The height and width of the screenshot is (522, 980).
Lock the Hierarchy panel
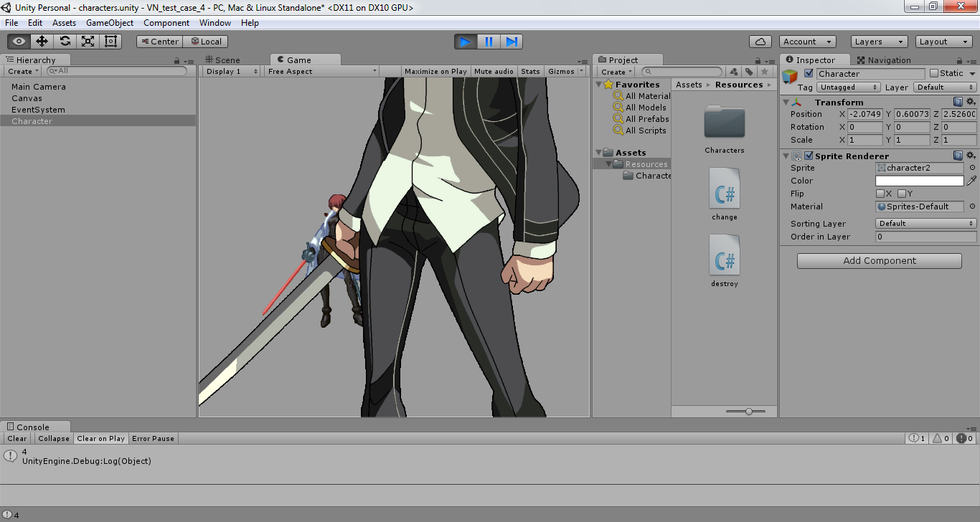tap(179, 61)
